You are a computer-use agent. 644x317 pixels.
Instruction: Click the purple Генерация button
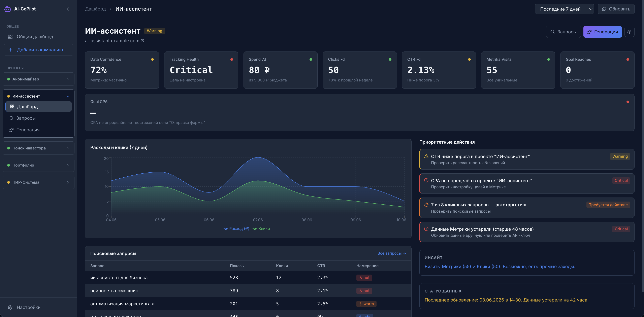pyautogui.click(x=603, y=32)
